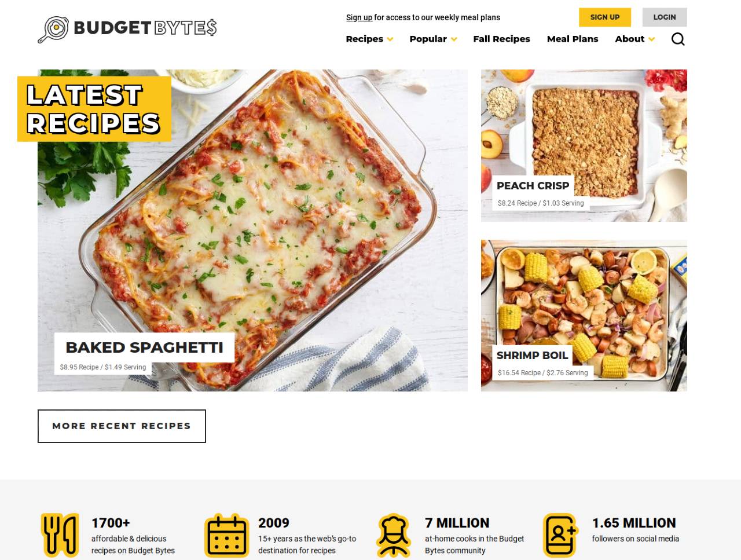Click the calendar icon beside 2009
741x560 pixels.
click(x=227, y=535)
